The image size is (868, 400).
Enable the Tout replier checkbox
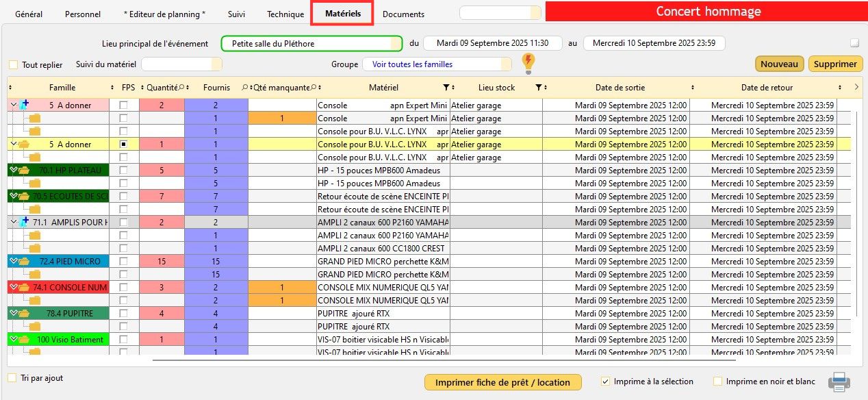coord(13,65)
